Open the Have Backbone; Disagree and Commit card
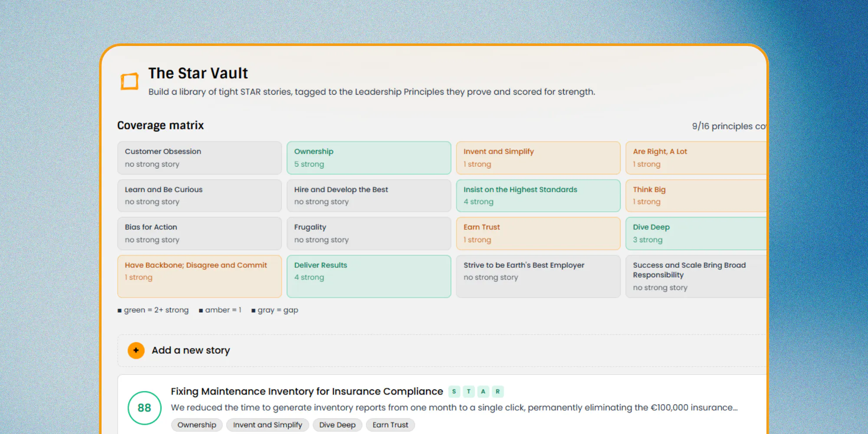The height and width of the screenshot is (434, 868). pyautogui.click(x=200, y=276)
